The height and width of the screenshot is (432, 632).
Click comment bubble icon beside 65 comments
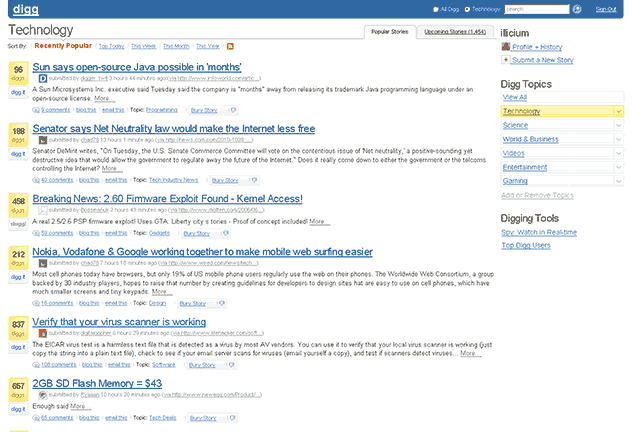point(36,418)
